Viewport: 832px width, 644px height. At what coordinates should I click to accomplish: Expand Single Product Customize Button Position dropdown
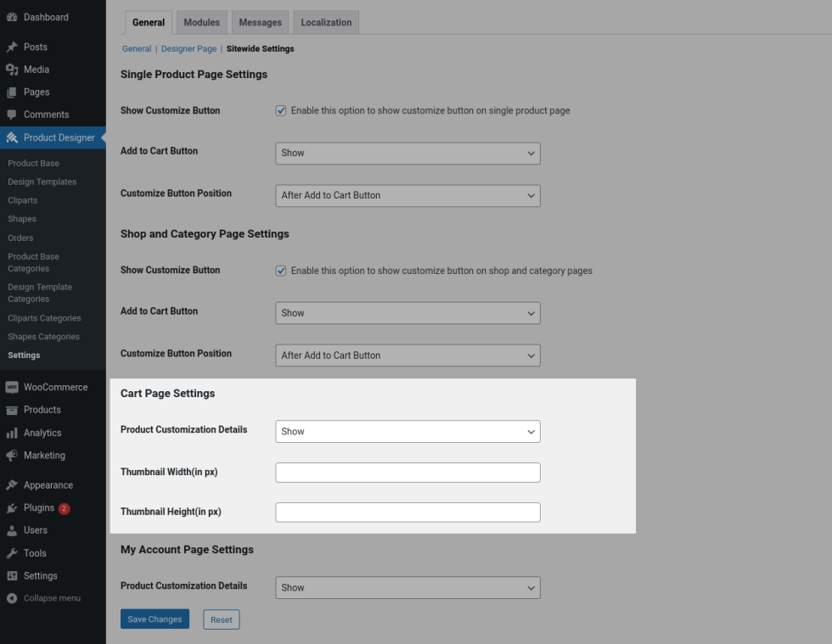[408, 195]
